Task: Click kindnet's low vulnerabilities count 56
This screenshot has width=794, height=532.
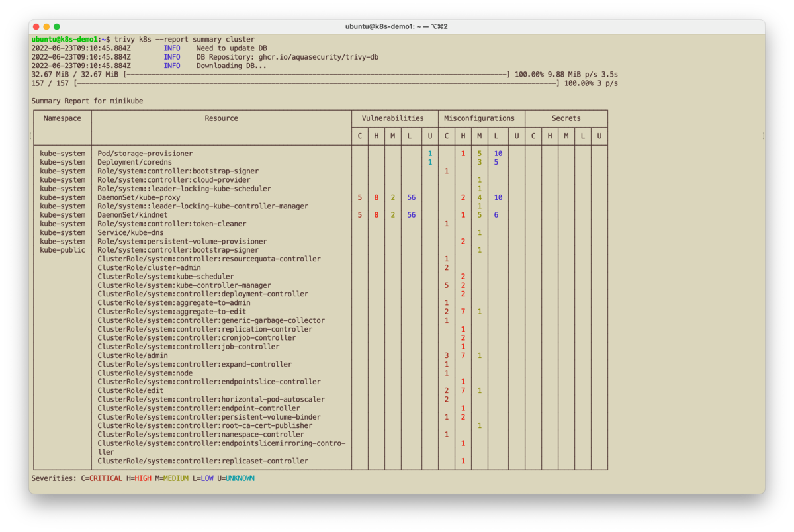Action: click(x=412, y=215)
